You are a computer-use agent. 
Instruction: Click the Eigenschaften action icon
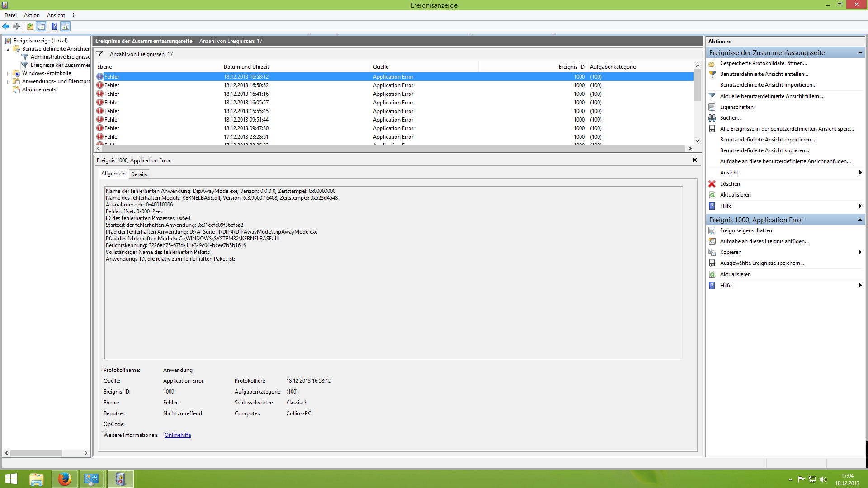[712, 107]
